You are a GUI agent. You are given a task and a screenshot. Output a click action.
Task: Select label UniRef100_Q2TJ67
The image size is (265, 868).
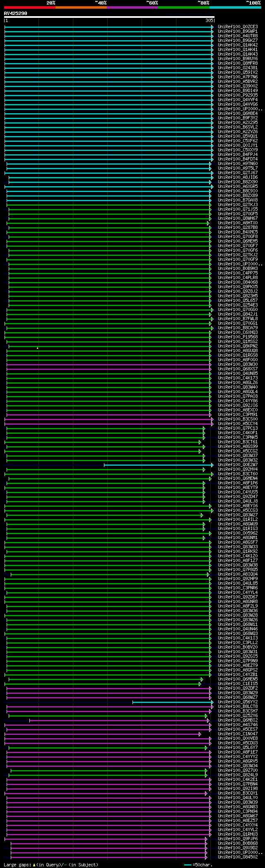coord(238,173)
